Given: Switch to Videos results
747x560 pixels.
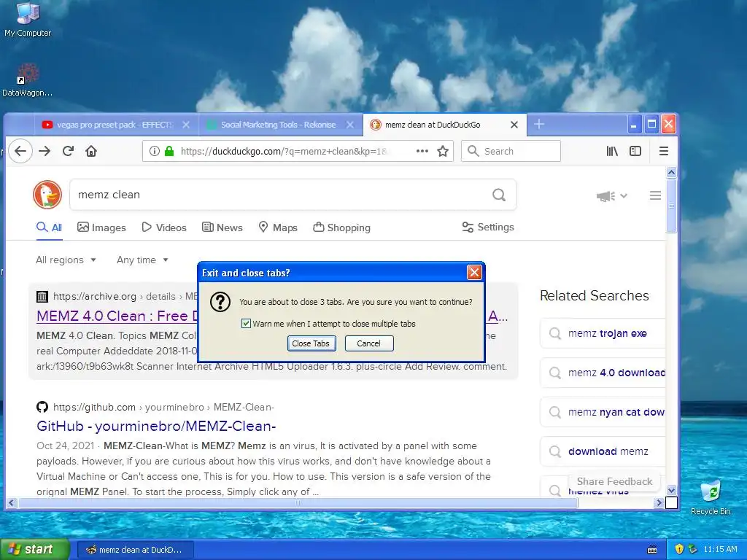Looking at the screenshot, I should coord(164,227).
